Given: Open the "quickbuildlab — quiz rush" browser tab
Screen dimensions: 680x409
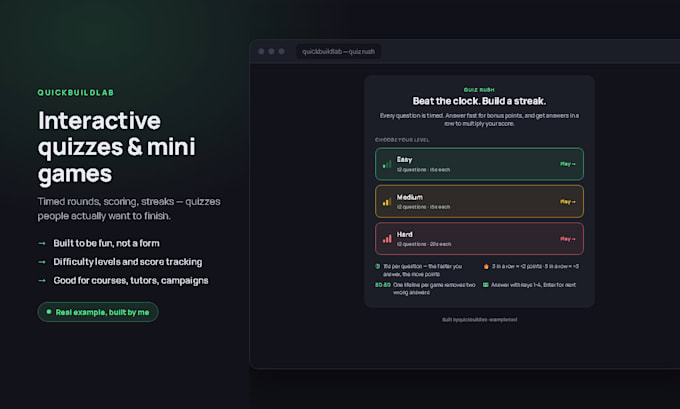Looking at the screenshot, I should [x=338, y=52].
